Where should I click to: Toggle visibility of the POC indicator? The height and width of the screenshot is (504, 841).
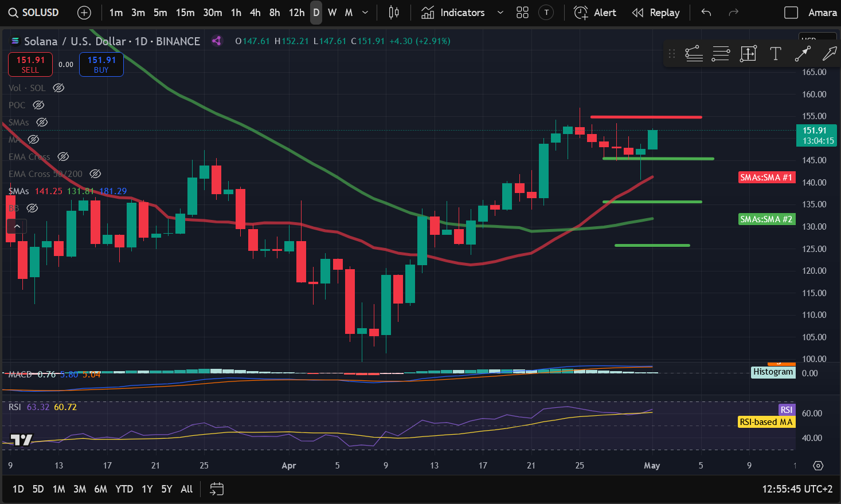tap(38, 105)
